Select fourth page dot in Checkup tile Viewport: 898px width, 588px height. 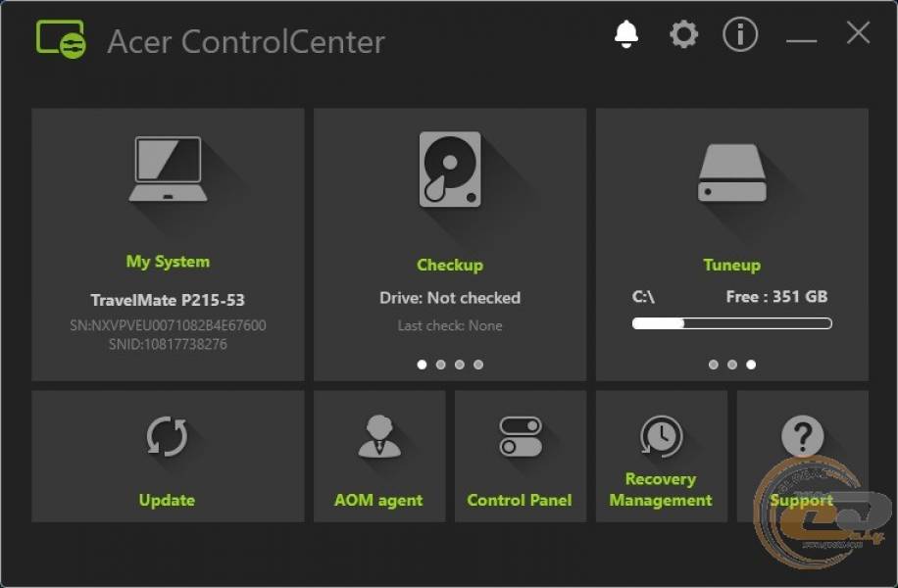tap(478, 365)
